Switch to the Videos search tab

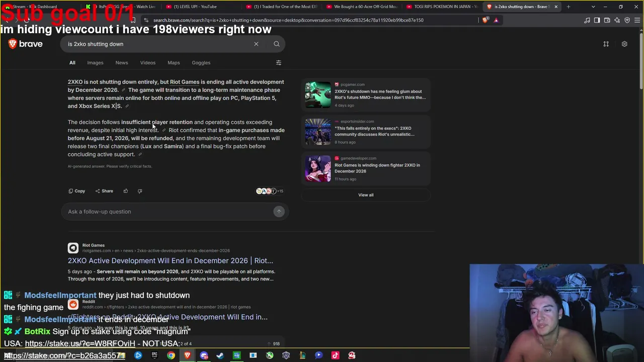click(148, 63)
